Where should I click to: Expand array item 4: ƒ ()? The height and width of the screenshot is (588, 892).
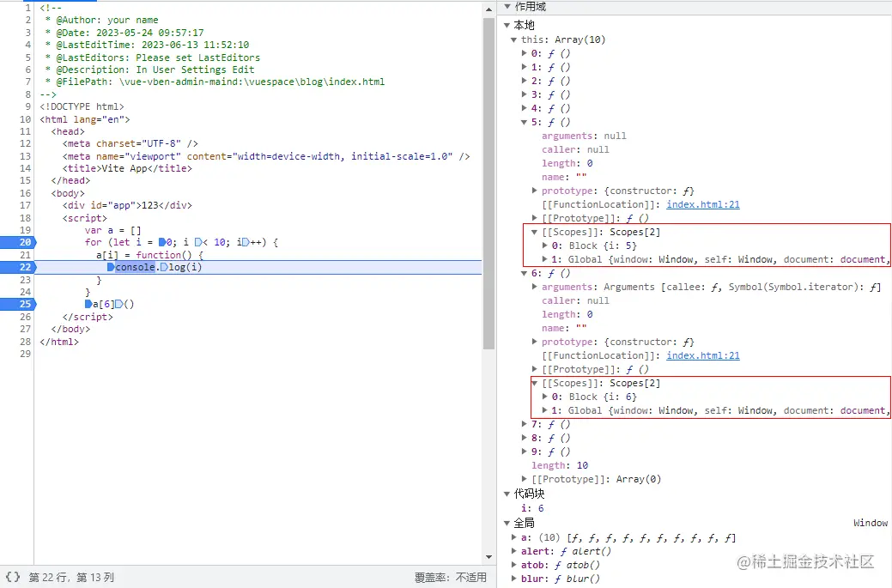click(525, 107)
